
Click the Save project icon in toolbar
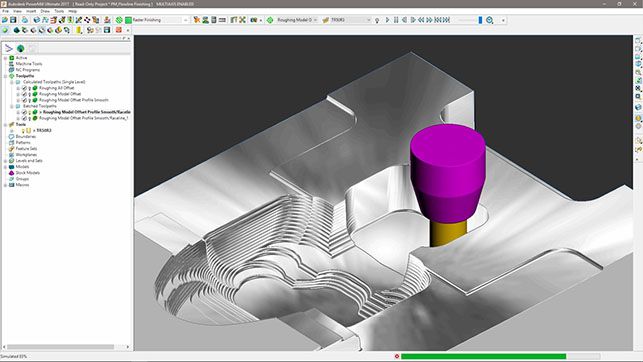point(13,20)
